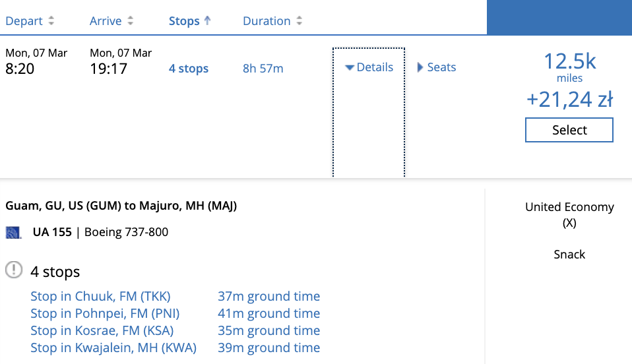Open Stop in Kwajalein, MH (KWA)

(x=113, y=348)
